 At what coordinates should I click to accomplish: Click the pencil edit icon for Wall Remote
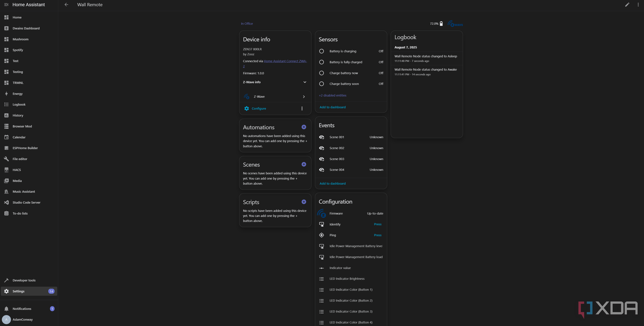(627, 5)
